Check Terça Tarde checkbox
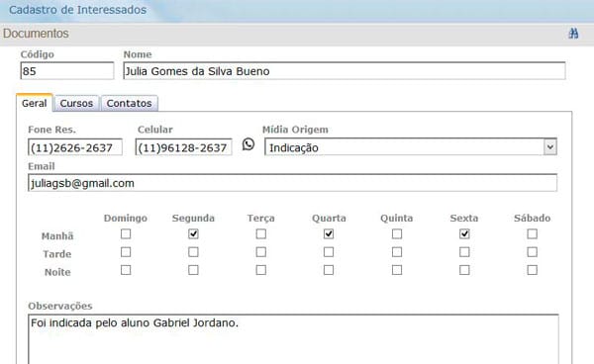 point(261,252)
